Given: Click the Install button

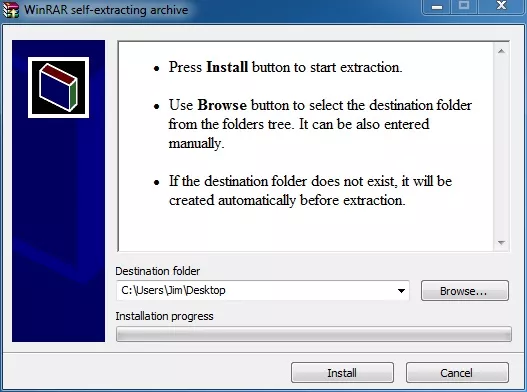Looking at the screenshot, I should click(x=342, y=373).
